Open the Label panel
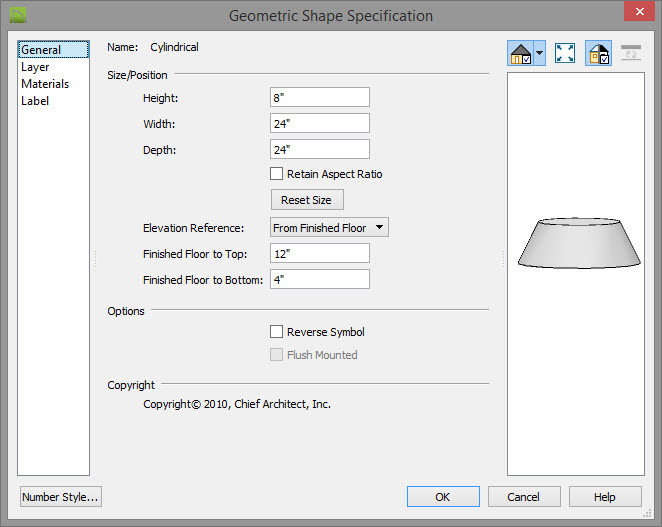The image size is (662, 527). pyautogui.click(x=35, y=101)
